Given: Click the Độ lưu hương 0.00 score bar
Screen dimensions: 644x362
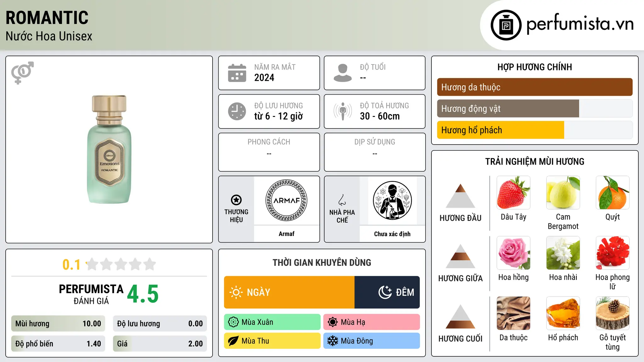Looking at the screenshot, I should point(160,324).
